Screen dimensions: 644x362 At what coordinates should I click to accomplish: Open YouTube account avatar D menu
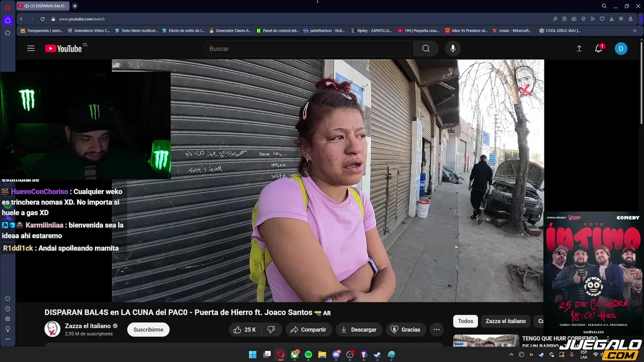tap(621, 49)
